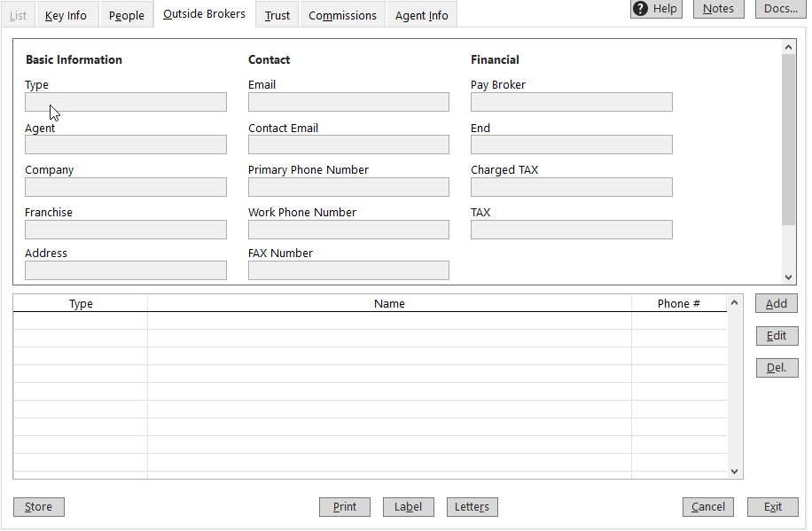Open the Commissions tab
This screenshot has height=531, width=812.
pyautogui.click(x=342, y=14)
